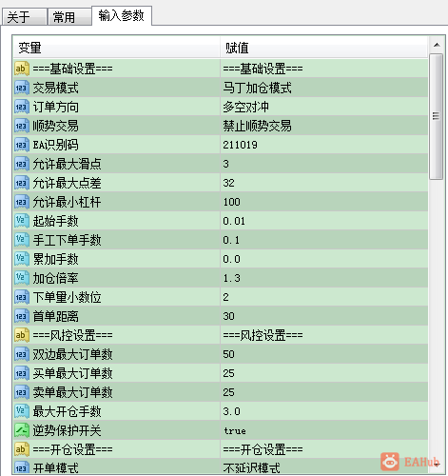
Task: Click the double icon next to 累加手数
Action: tap(22, 259)
